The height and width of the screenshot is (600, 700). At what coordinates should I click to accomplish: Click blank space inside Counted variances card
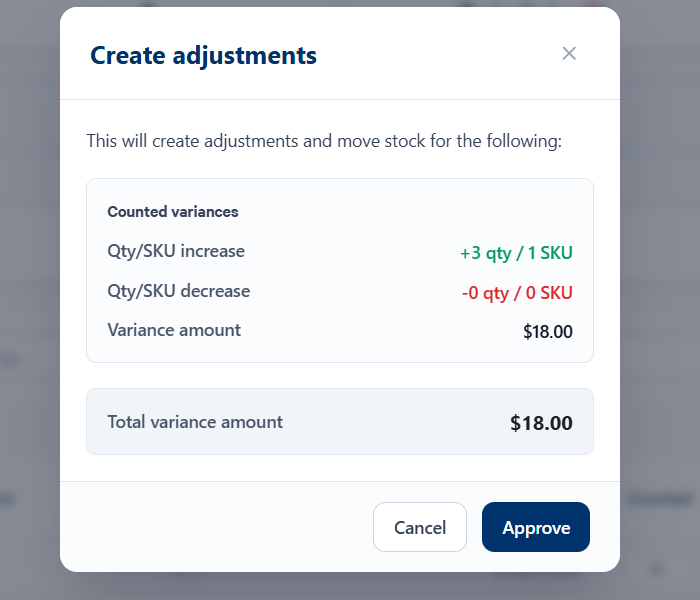348,212
